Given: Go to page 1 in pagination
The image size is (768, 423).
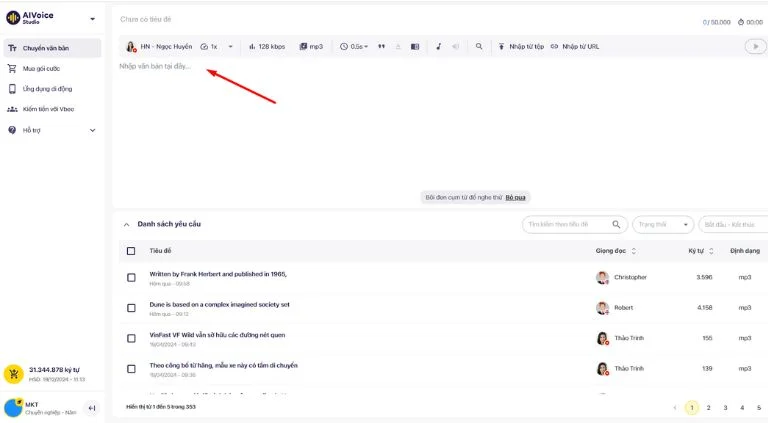Looking at the screenshot, I should click(692, 407).
